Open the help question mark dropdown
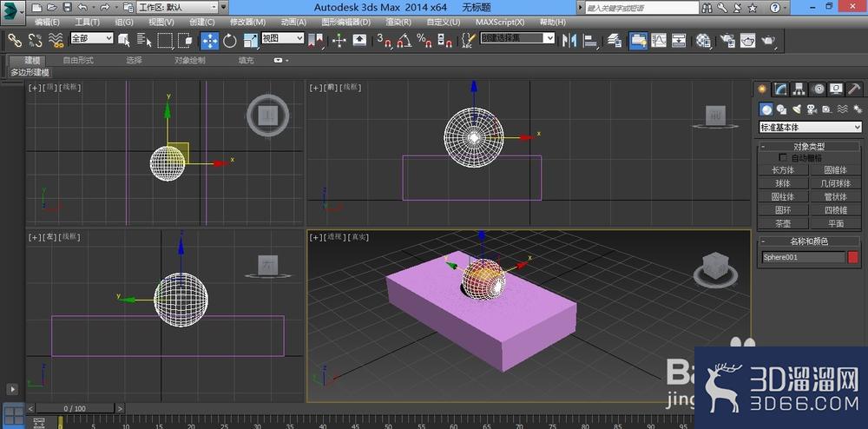Screen dimensions: 868x429 pos(777,8)
